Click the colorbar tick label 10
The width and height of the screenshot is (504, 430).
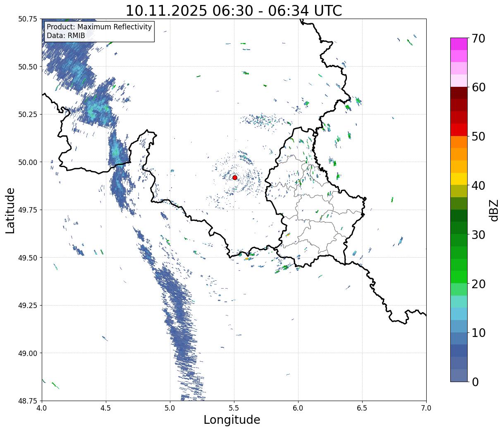pos(478,332)
